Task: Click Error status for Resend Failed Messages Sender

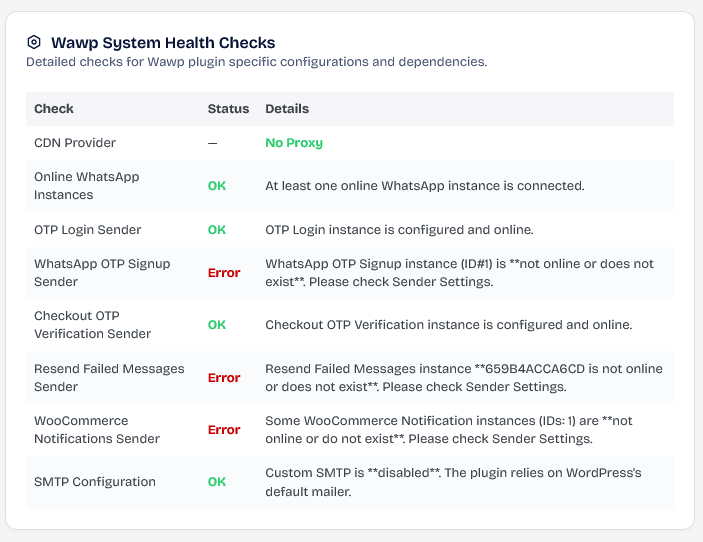Action: 224,378
